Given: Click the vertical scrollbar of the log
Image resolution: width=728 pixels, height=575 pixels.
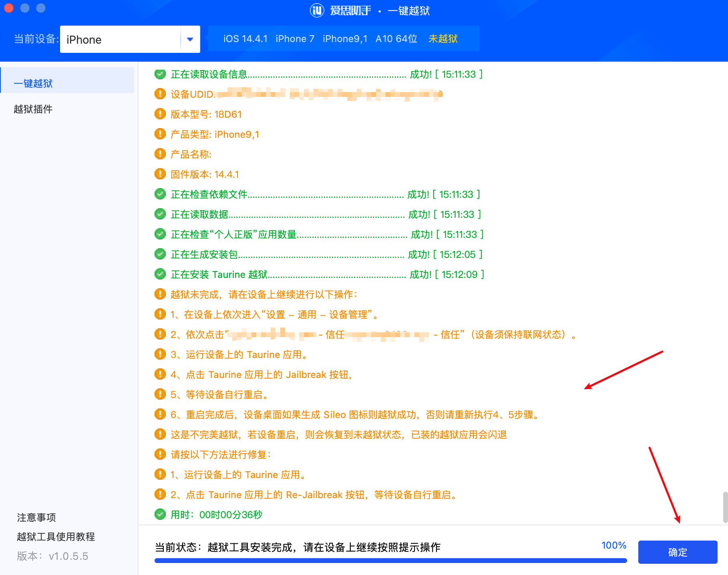Looking at the screenshot, I should pyautogui.click(x=725, y=507).
